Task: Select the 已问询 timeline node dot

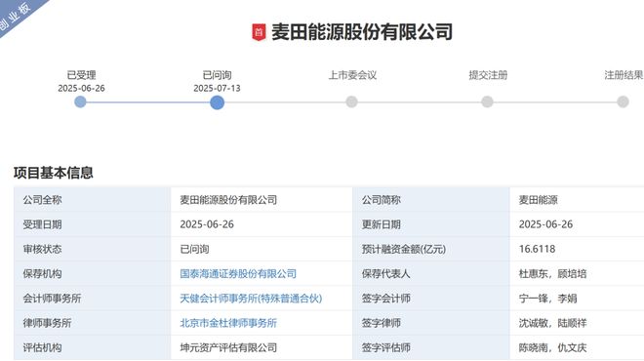Action: click(x=217, y=102)
